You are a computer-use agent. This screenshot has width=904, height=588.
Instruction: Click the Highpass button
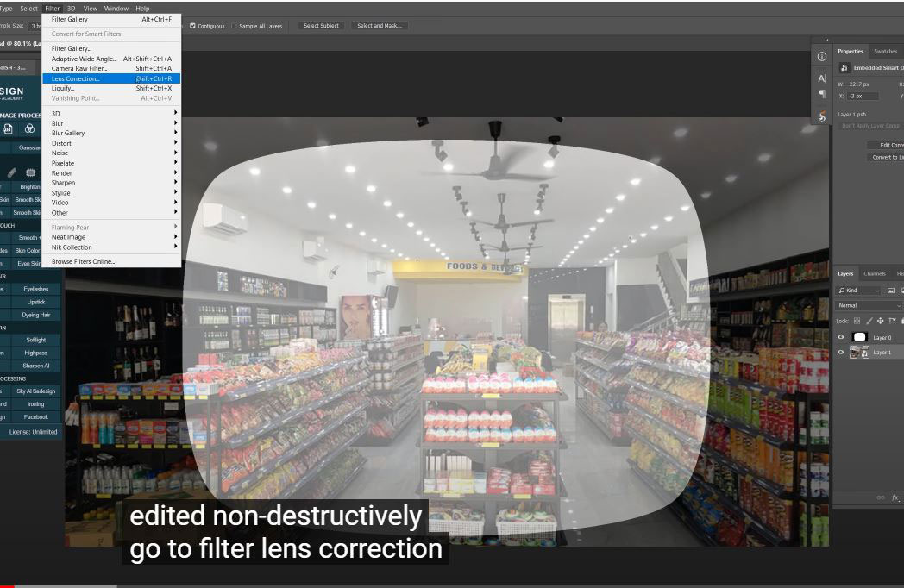pyautogui.click(x=35, y=353)
